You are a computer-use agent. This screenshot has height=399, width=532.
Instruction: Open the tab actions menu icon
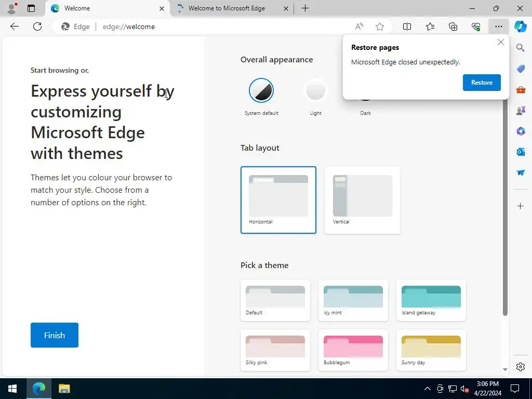coord(31,8)
